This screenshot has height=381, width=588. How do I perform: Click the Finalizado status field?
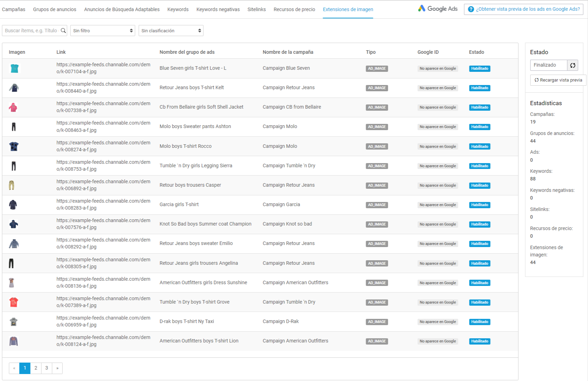coord(549,65)
